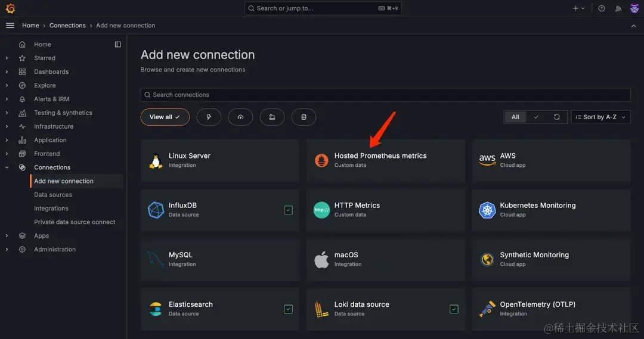644x339 pixels.
Task: Open the Hosted Prometheus metrics card
Action: pos(386,160)
